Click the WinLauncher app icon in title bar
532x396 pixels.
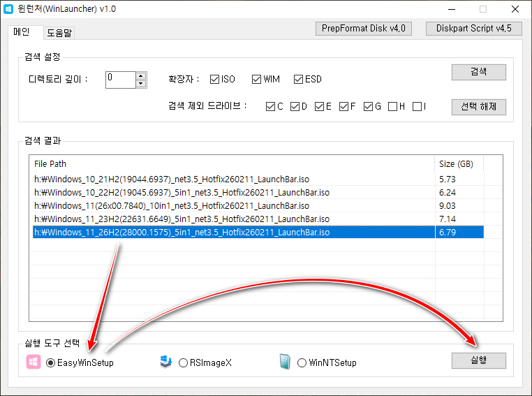(x=8, y=9)
